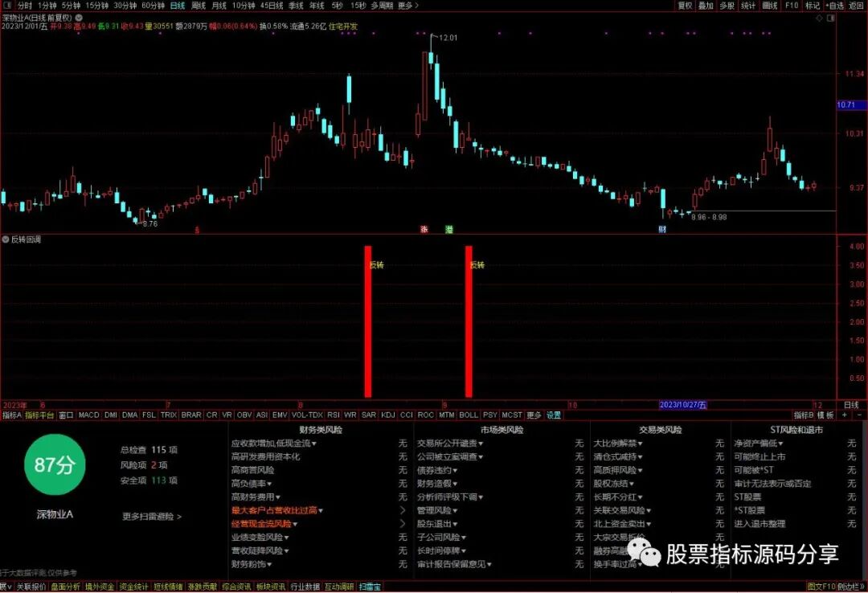Screen dimensions: 868x593
Task: Click the 叠加 toolbar button
Action: [706, 6]
